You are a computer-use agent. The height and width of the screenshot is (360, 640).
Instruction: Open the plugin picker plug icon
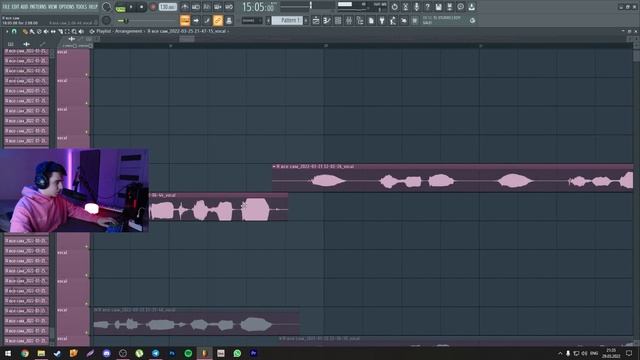(x=382, y=20)
